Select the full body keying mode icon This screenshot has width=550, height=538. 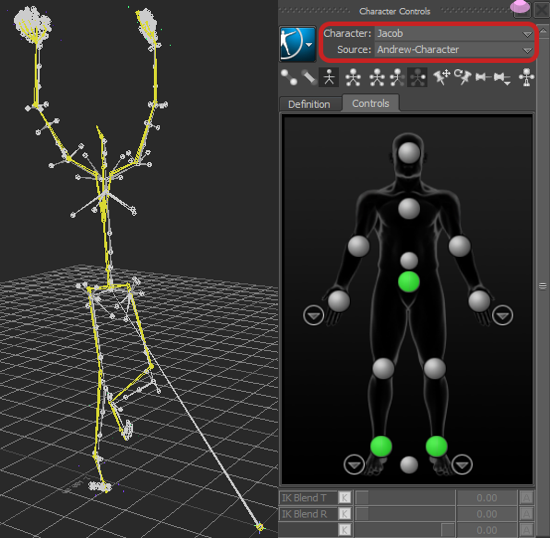coord(353,77)
